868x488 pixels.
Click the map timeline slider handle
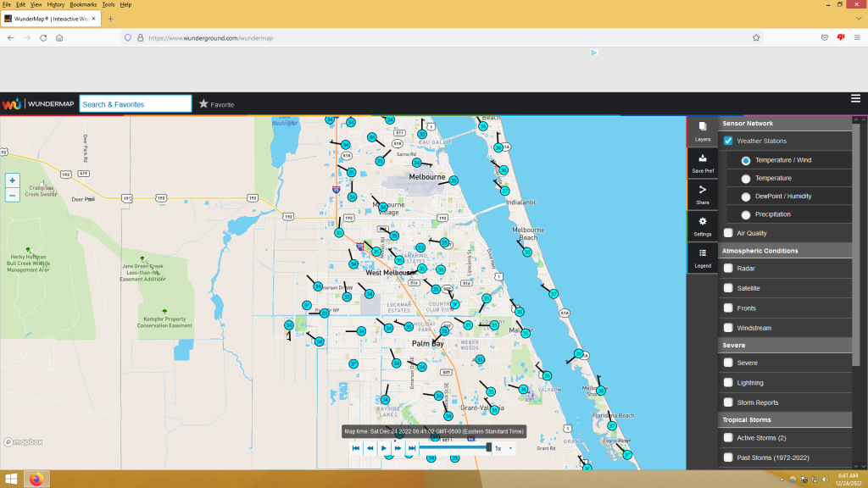click(x=488, y=447)
